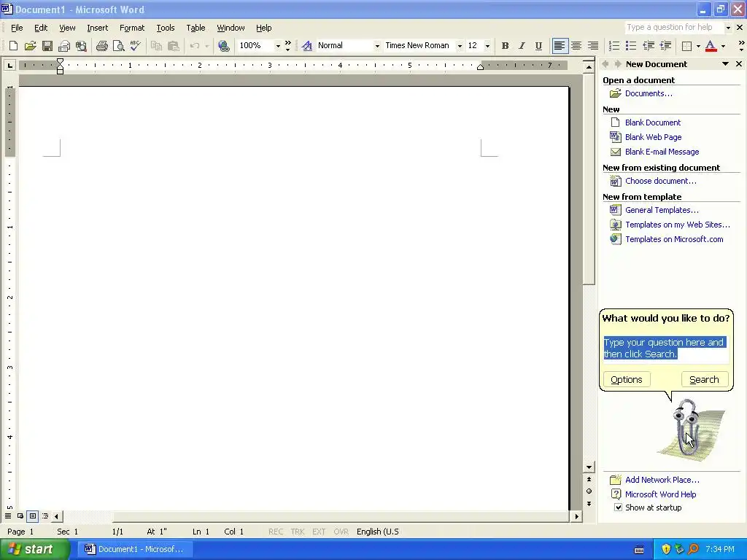Open the Border style dropdown arrow
747x560 pixels.
698,46
